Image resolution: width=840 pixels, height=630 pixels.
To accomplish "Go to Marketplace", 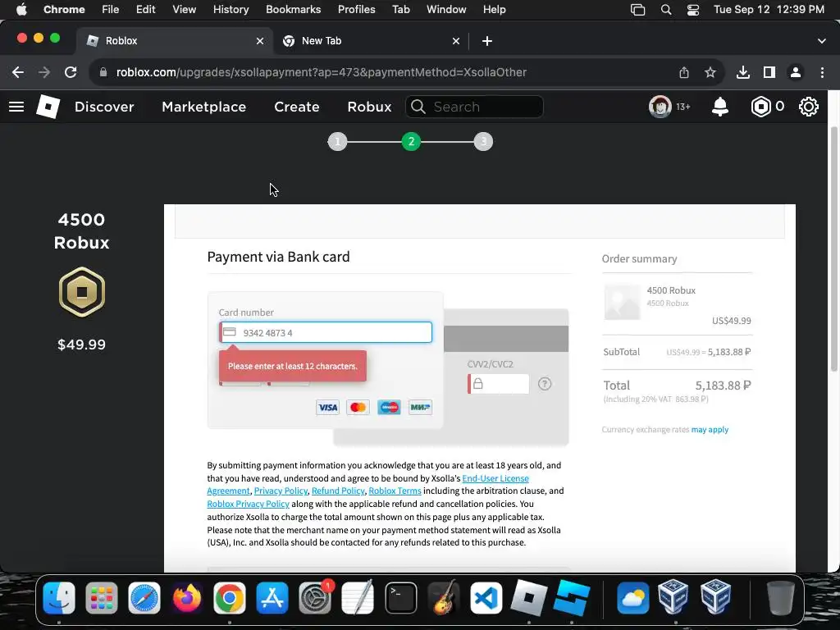I will coord(204,107).
